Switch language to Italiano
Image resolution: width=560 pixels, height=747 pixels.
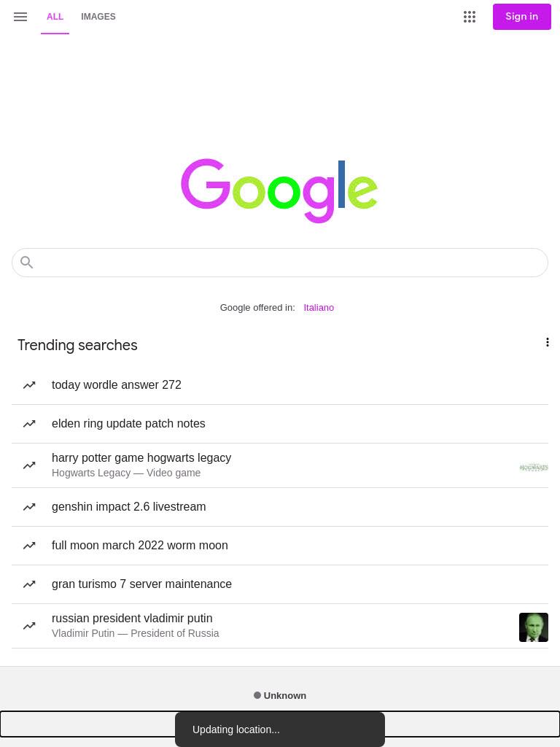[x=319, y=308]
